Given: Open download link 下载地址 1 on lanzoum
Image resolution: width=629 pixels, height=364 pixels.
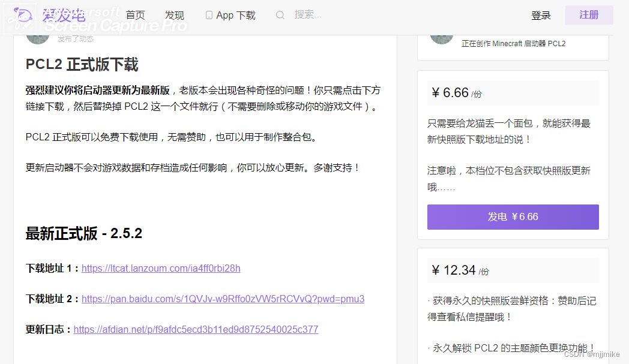Looking at the screenshot, I should [160, 268].
